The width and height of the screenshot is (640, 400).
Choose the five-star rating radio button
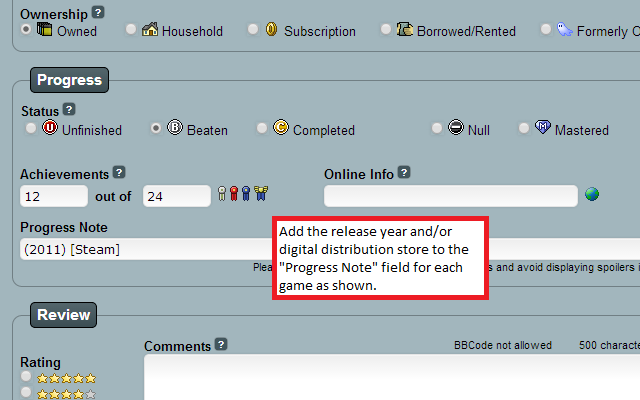pyautogui.click(x=26, y=376)
